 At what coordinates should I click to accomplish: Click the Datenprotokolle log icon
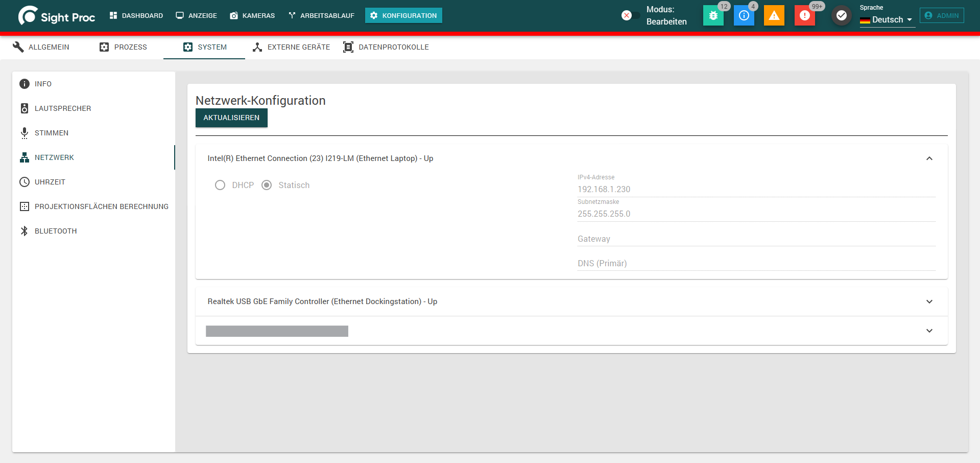[348, 47]
